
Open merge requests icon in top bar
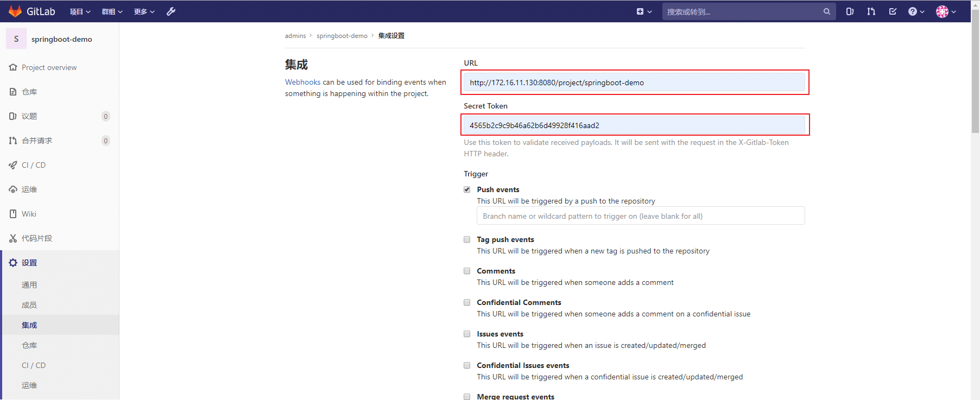tap(871, 11)
